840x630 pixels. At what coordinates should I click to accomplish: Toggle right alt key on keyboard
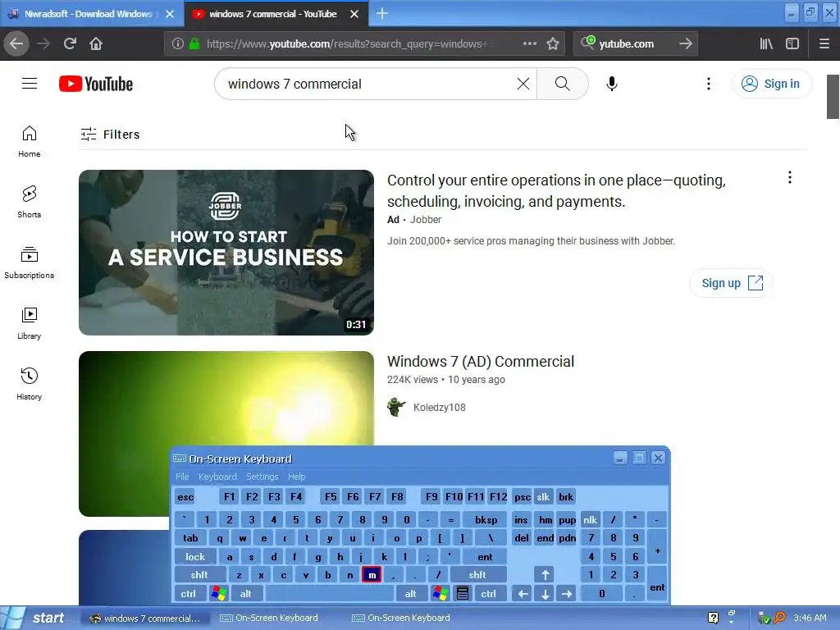[410, 594]
